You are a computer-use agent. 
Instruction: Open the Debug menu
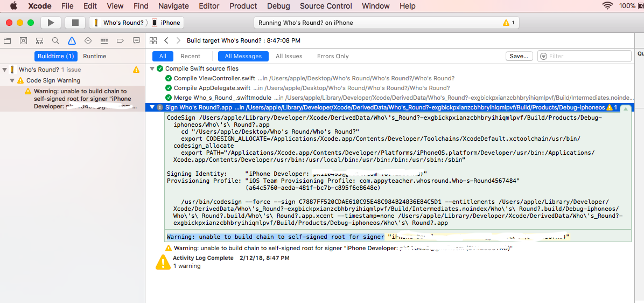(x=278, y=6)
